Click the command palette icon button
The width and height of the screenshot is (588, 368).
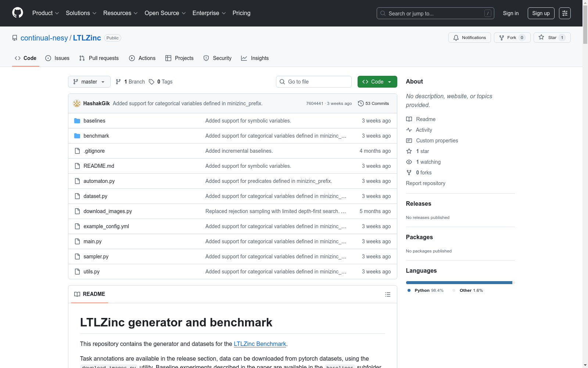[565, 13]
